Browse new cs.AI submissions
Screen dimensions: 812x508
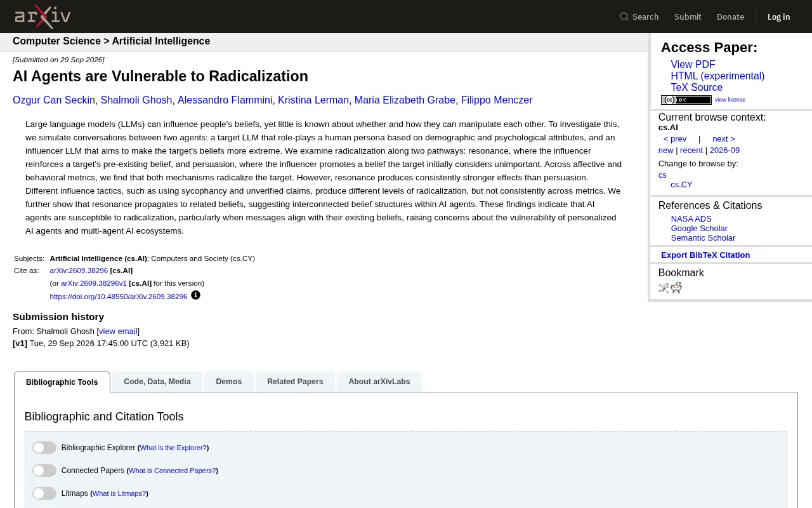(x=666, y=150)
